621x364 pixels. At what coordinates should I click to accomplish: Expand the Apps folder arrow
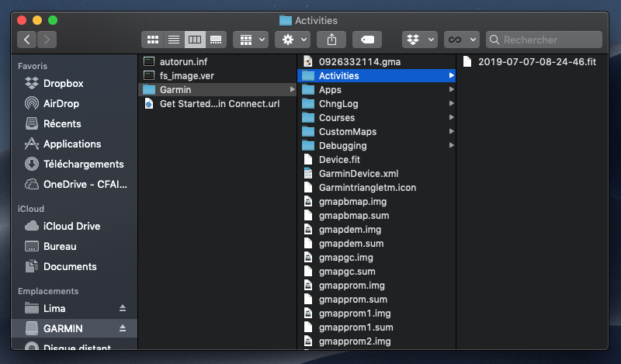click(451, 89)
